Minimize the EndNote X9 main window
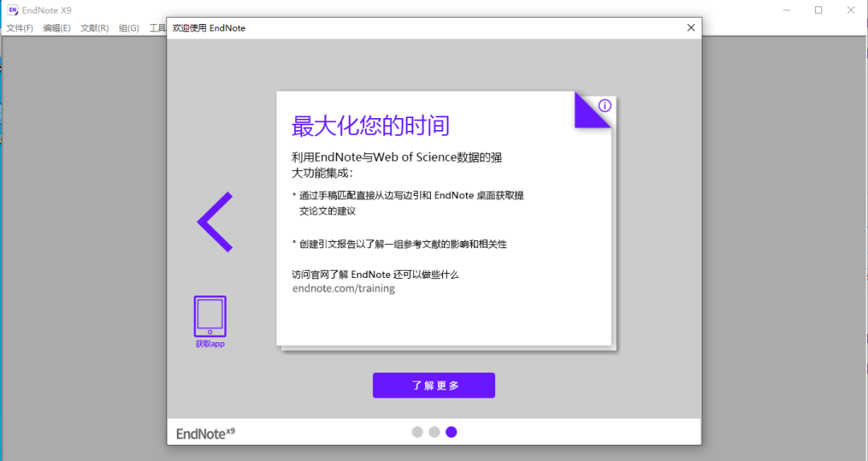The width and height of the screenshot is (868, 461). pyautogui.click(x=787, y=10)
